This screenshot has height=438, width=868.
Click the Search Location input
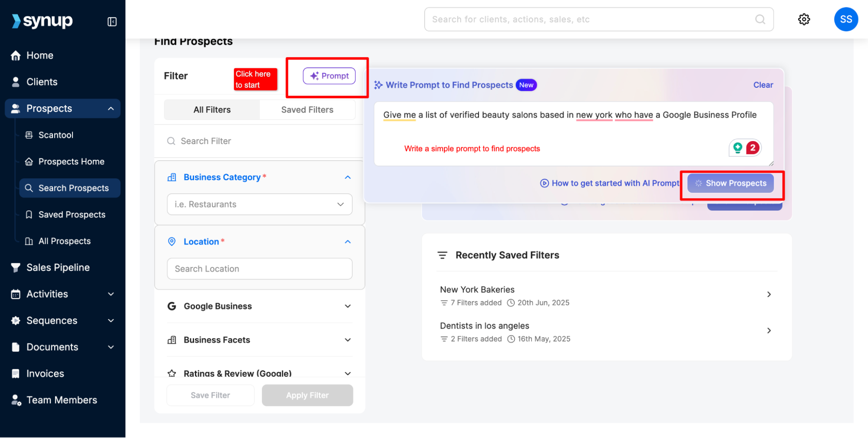[259, 269]
